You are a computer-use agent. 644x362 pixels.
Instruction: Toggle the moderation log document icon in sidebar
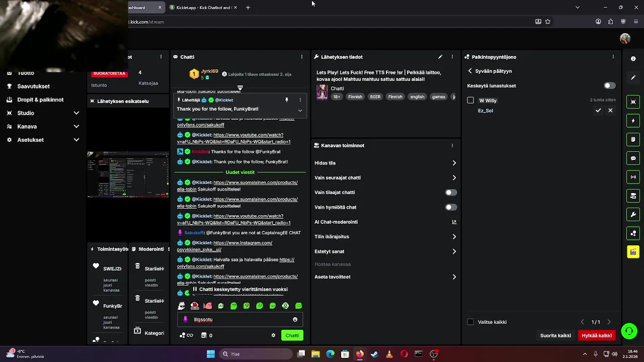(633, 139)
